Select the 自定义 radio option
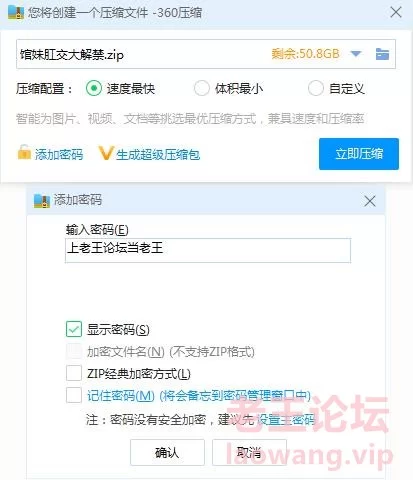413x480 pixels. tap(316, 88)
